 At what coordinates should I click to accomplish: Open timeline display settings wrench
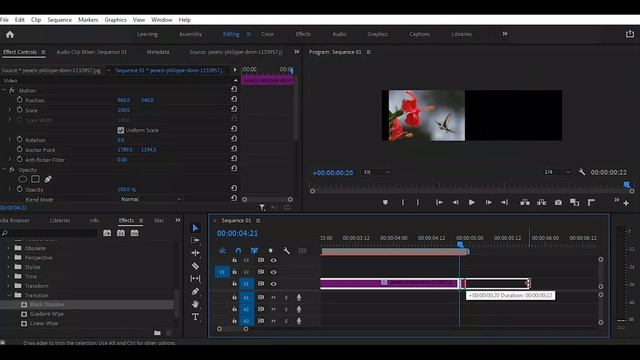pos(286,251)
